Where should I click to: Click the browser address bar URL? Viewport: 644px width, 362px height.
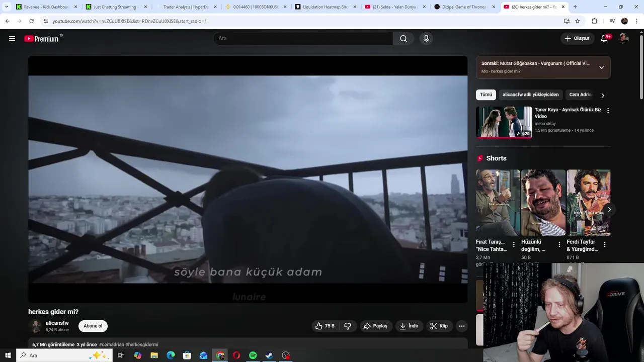129,21
